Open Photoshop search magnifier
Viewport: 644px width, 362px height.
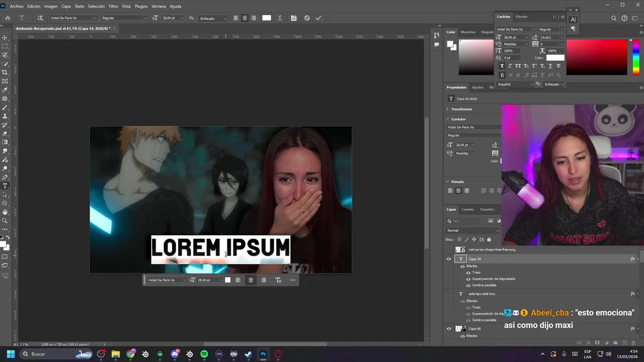614,18
